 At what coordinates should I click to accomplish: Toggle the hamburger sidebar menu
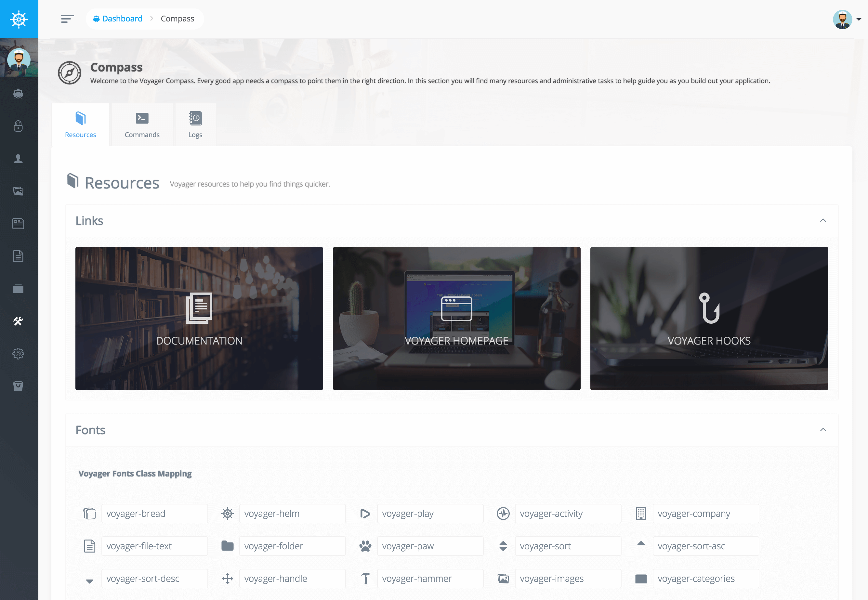(67, 19)
